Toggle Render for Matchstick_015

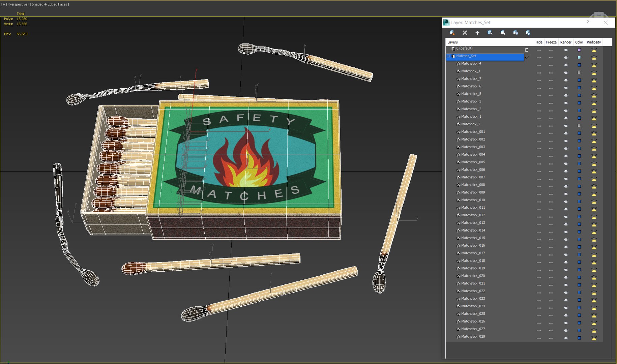coord(565,240)
